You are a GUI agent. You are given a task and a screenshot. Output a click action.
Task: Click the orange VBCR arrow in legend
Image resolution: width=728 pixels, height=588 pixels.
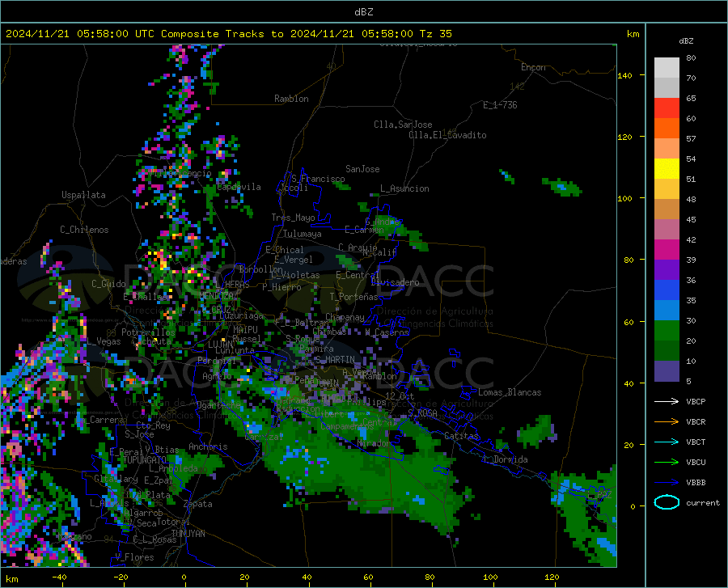tap(667, 422)
